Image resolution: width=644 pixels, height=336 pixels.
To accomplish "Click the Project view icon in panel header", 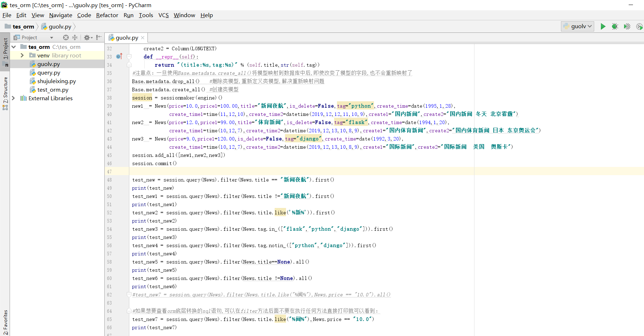I will 17,37.
